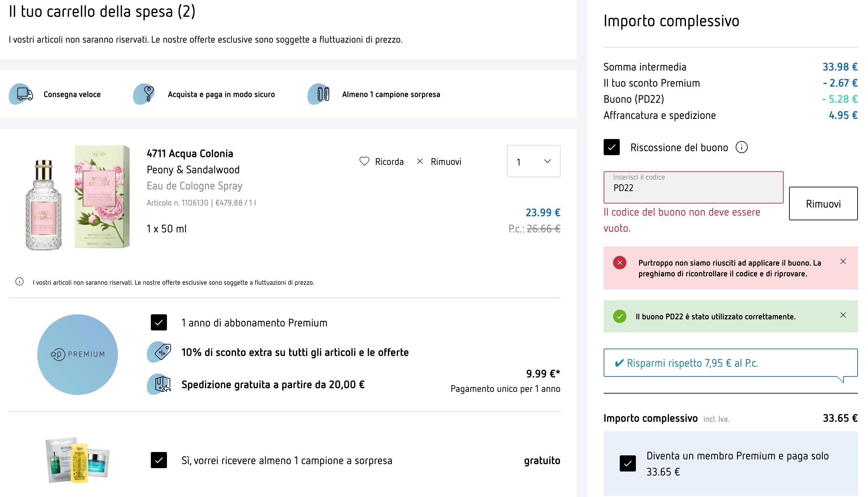Click the green success check icon
Image resolution: width=868 pixels, height=497 pixels.
(x=619, y=316)
